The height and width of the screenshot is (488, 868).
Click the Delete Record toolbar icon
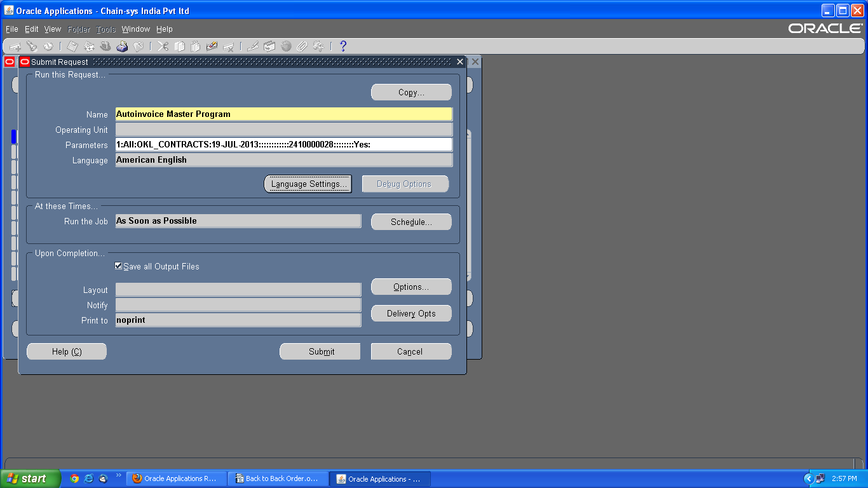click(228, 46)
